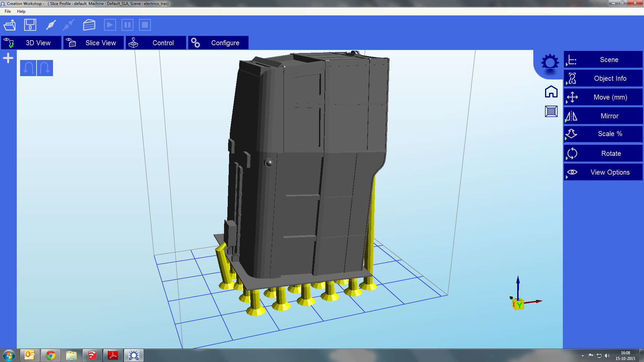644x362 pixels.
Task: Click the Home view icon
Action: pyautogui.click(x=551, y=92)
